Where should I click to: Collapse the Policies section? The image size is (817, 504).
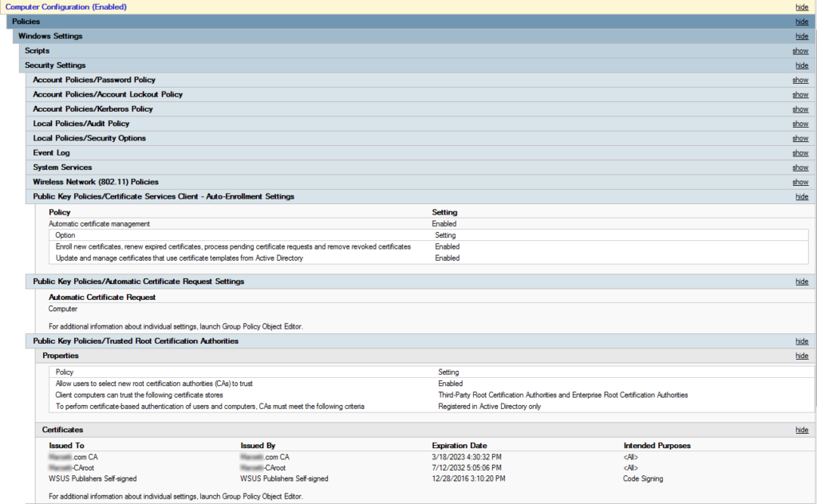click(x=800, y=22)
